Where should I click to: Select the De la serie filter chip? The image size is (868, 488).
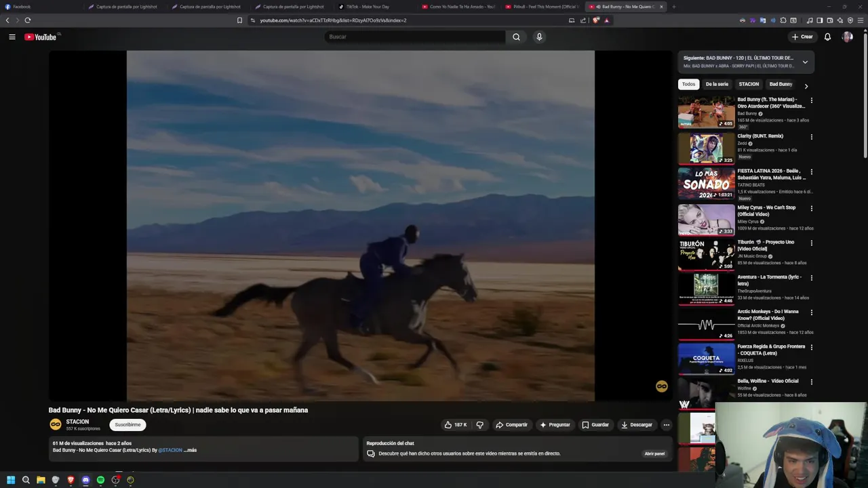717,84
